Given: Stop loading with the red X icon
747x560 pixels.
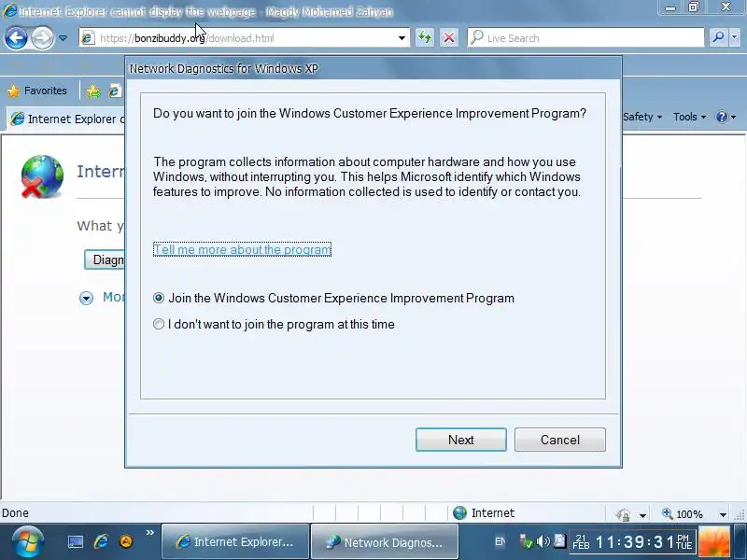Looking at the screenshot, I should [449, 37].
